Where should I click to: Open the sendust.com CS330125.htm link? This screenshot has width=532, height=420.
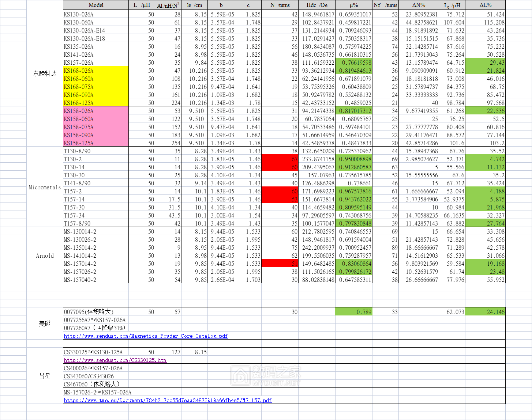tap(115, 360)
